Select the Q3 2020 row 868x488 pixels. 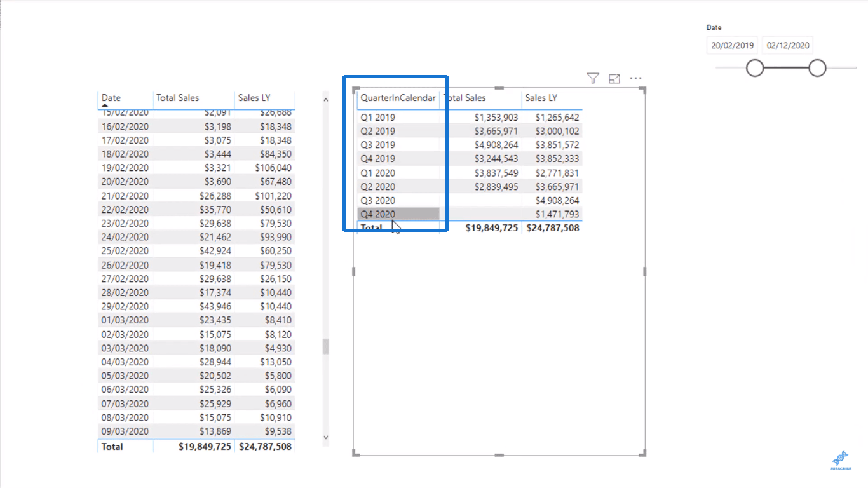point(470,201)
